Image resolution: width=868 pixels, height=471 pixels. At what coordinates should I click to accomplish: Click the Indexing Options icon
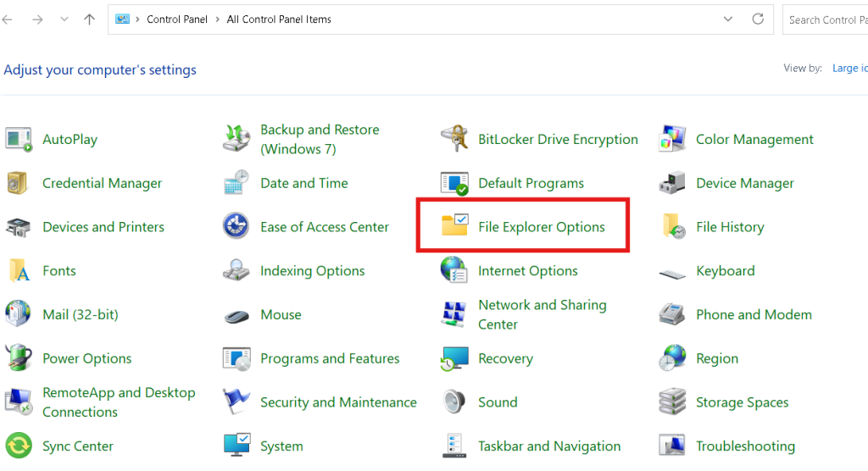(x=236, y=270)
